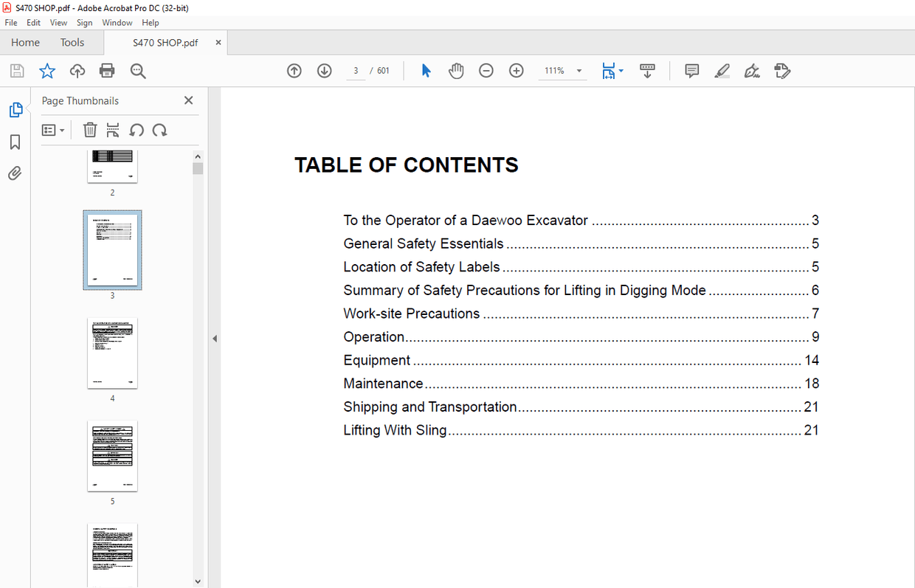Go to next page with down arrow
The image size is (915, 588).
(x=324, y=70)
